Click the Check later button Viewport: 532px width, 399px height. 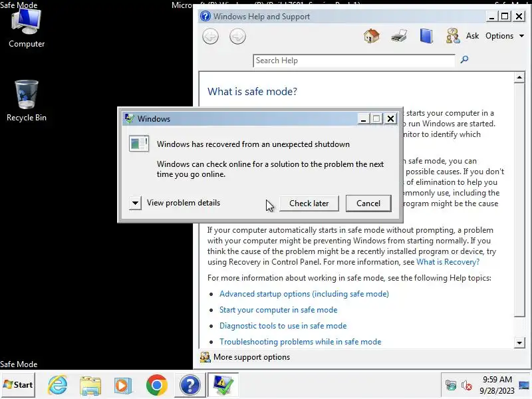pos(309,203)
